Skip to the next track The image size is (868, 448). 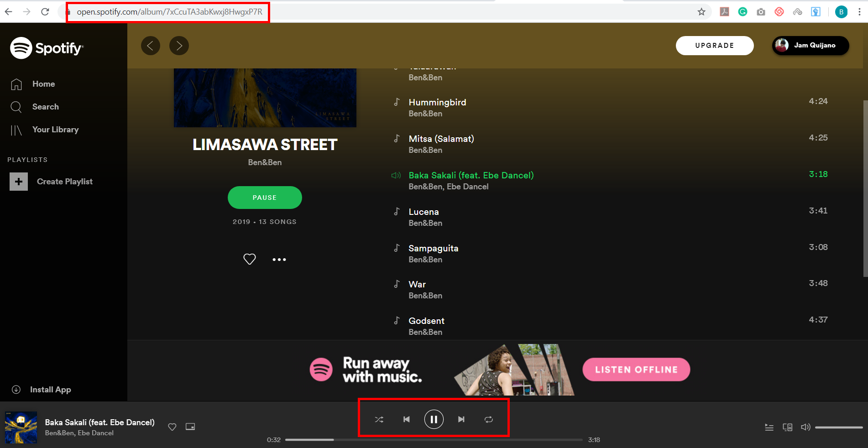point(461,419)
